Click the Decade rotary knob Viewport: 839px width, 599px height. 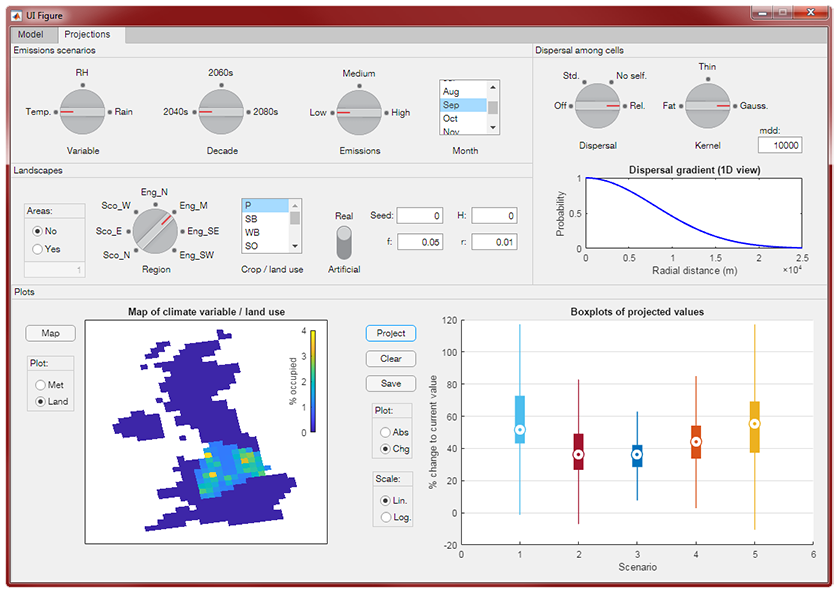(x=221, y=112)
